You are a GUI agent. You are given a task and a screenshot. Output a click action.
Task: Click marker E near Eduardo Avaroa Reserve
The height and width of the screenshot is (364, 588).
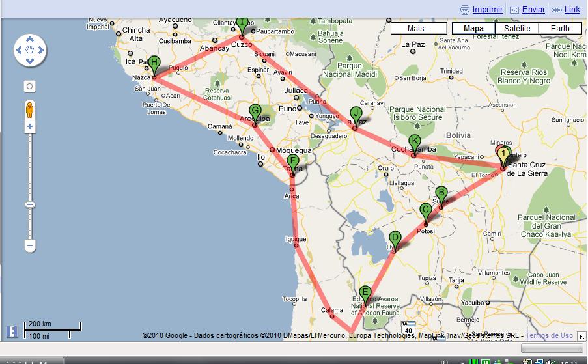[x=365, y=292]
